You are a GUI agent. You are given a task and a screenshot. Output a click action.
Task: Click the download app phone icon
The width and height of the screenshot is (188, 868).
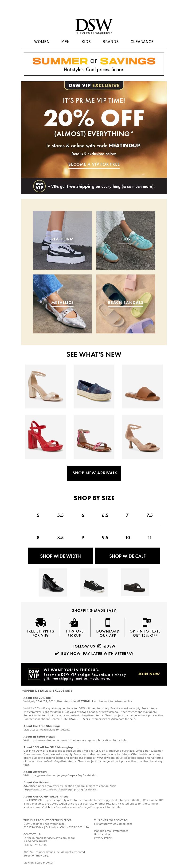tap(107, 622)
